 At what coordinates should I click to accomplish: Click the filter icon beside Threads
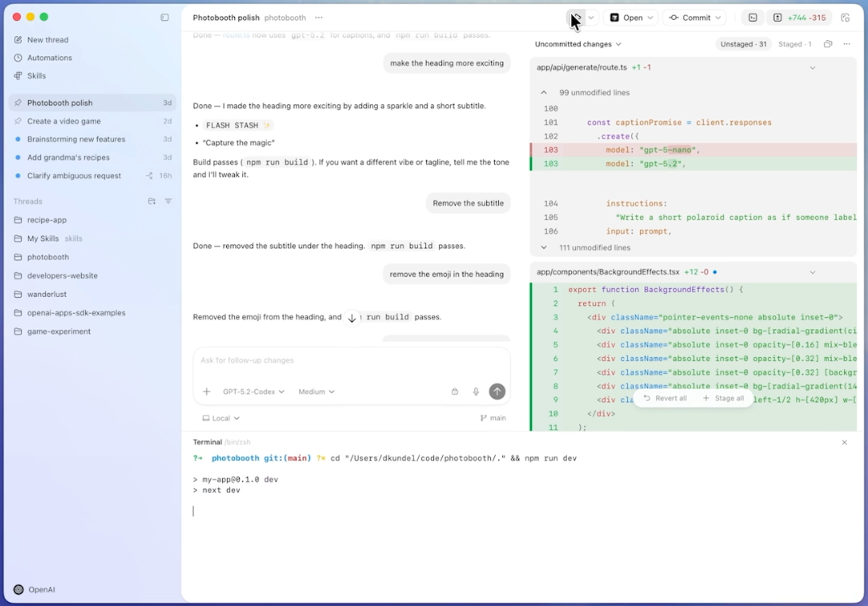tap(168, 201)
